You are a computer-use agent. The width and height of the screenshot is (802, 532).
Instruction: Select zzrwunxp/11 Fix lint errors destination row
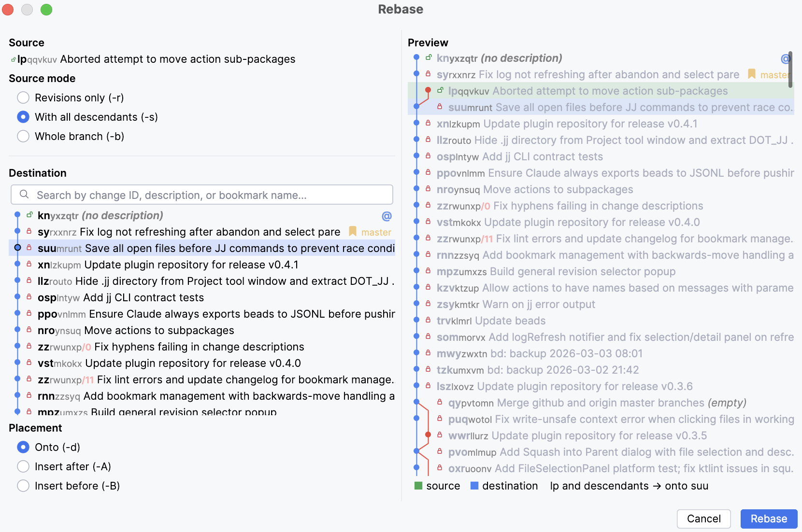(x=202, y=379)
